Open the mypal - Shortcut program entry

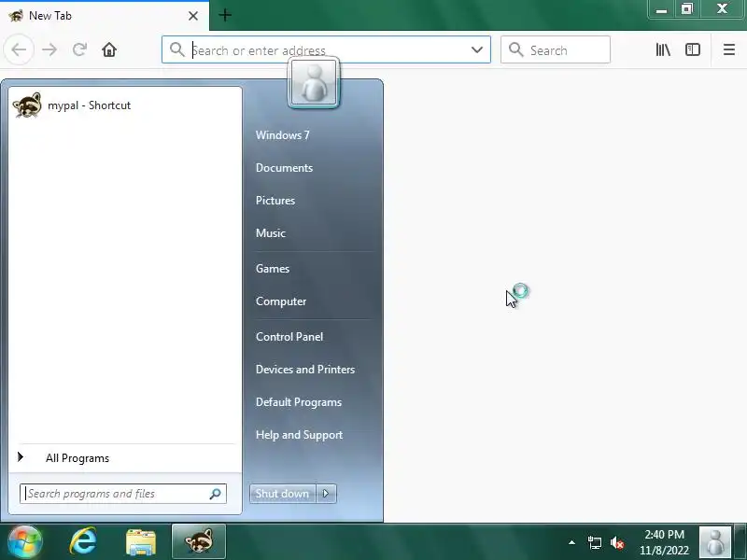(125, 105)
